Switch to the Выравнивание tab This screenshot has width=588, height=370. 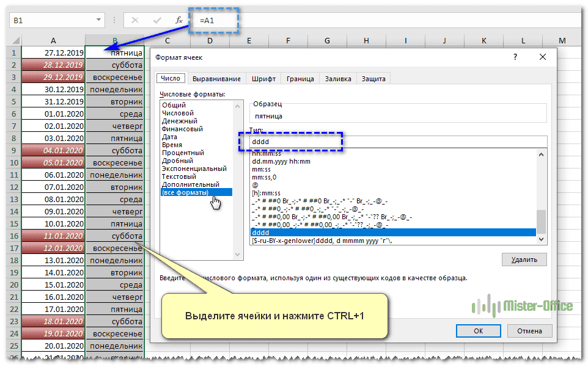216,79
